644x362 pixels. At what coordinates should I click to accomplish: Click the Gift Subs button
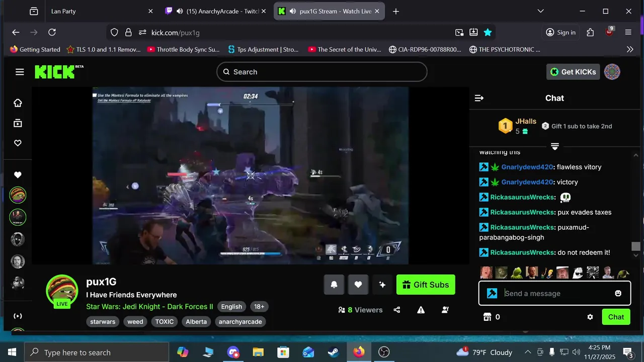tap(426, 285)
